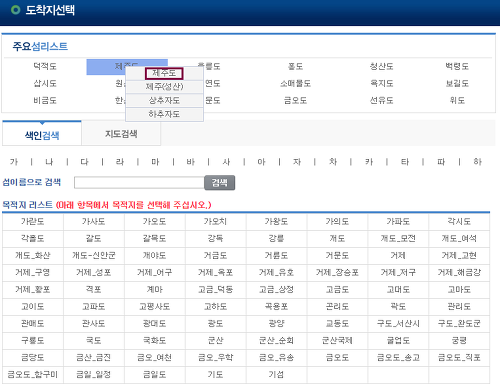The image size is (500, 384).
Task: Choose destination 금당도
Action: click(33, 358)
